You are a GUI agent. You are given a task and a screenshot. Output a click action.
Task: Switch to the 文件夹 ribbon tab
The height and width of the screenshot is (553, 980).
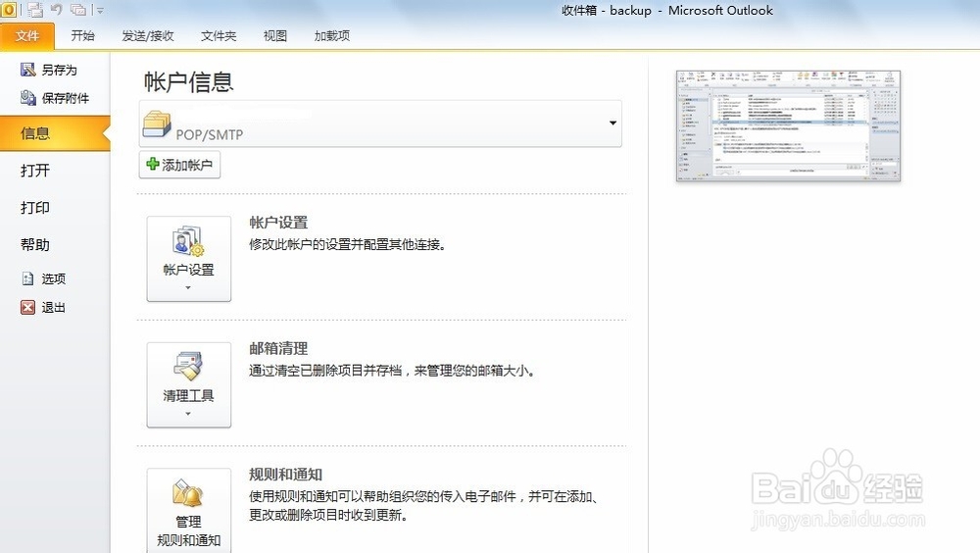(219, 35)
